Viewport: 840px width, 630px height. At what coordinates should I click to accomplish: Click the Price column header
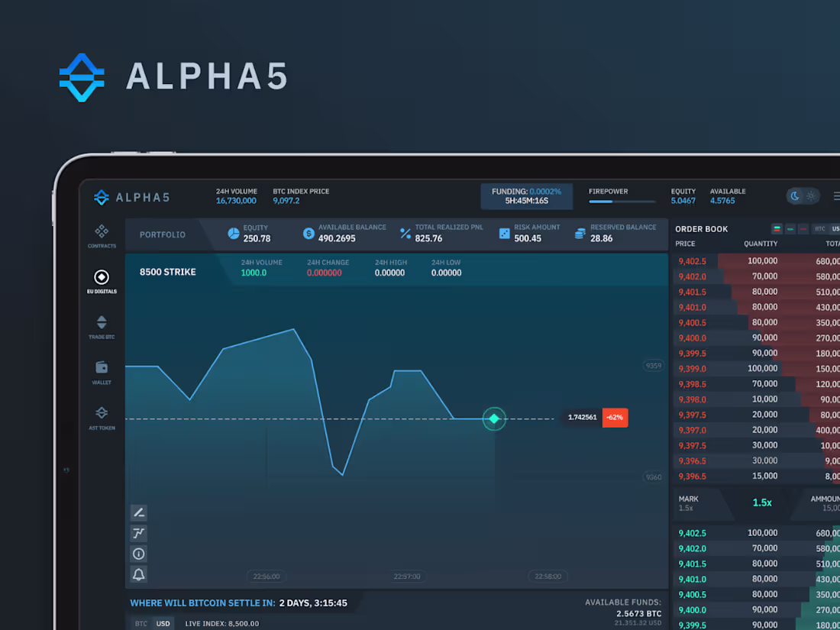pyautogui.click(x=685, y=244)
